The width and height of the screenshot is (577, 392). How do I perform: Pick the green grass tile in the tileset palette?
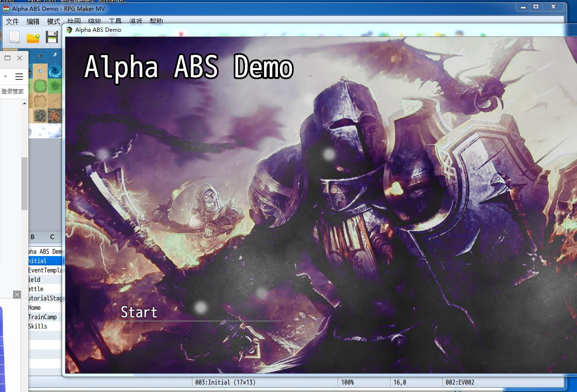pyautogui.click(x=40, y=87)
